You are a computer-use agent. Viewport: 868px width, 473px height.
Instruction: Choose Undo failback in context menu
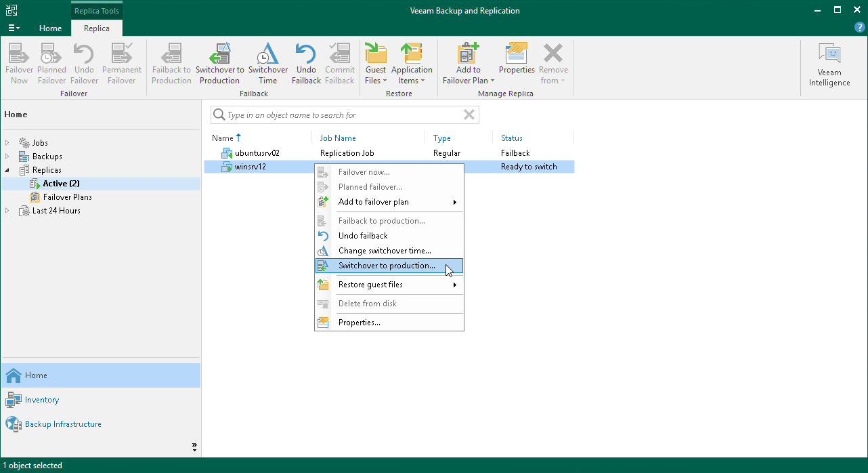pos(389,236)
